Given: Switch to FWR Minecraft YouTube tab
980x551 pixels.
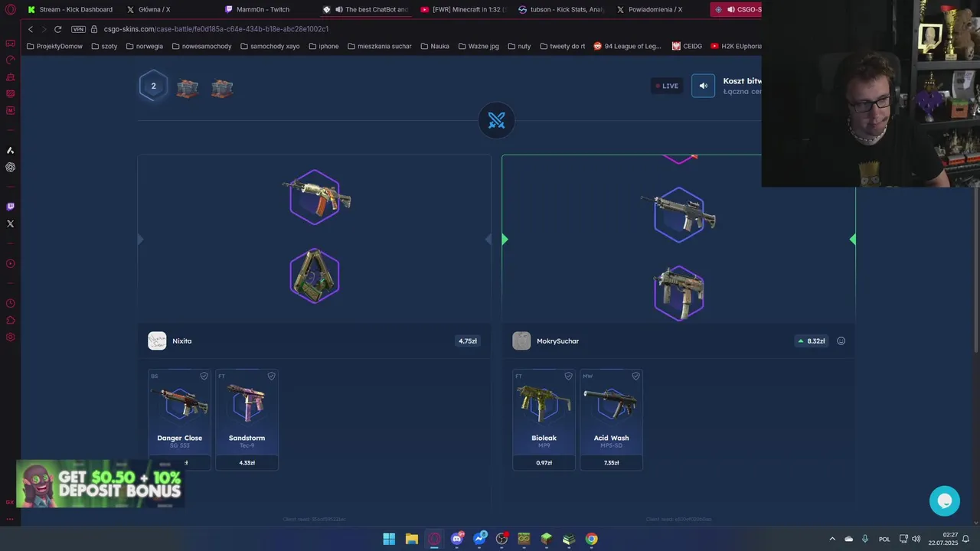Looking at the screenshot, I should 464,9.
